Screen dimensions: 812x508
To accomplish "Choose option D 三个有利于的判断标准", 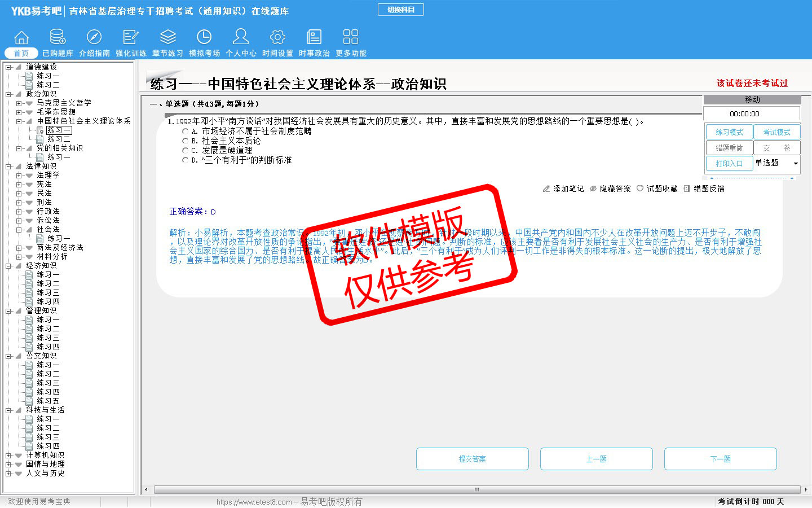I will pos(185,160).
